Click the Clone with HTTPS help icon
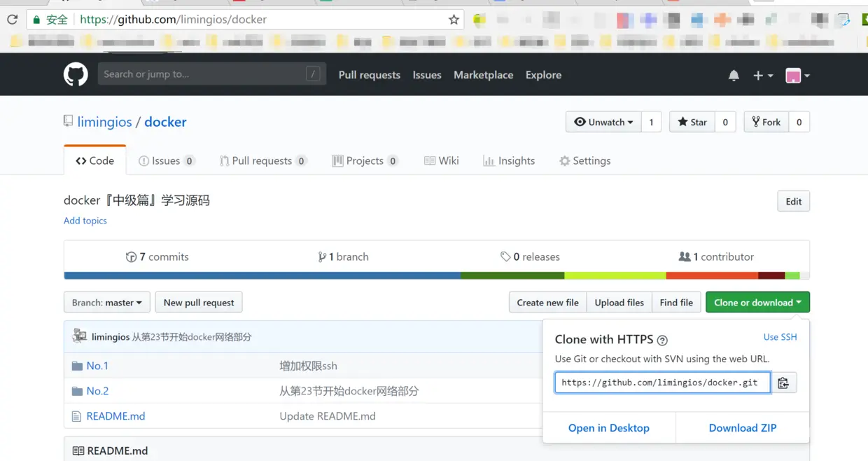Image resolution: width=868 pixels, height=461 pixels. pos(662,340)
